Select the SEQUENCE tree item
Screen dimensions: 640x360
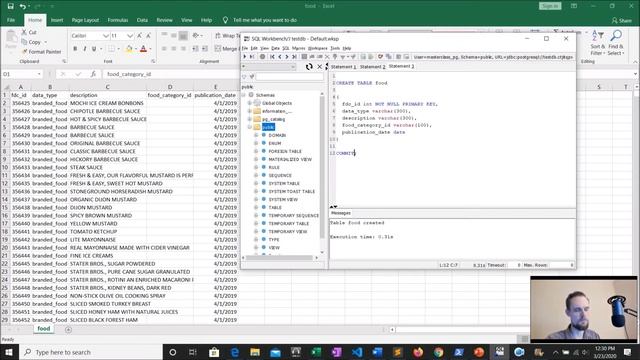click(x=280, y=176)
